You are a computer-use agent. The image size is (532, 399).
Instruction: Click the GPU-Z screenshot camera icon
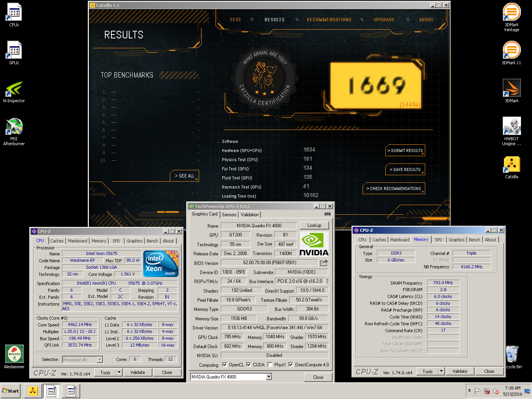tap(328, 214)
